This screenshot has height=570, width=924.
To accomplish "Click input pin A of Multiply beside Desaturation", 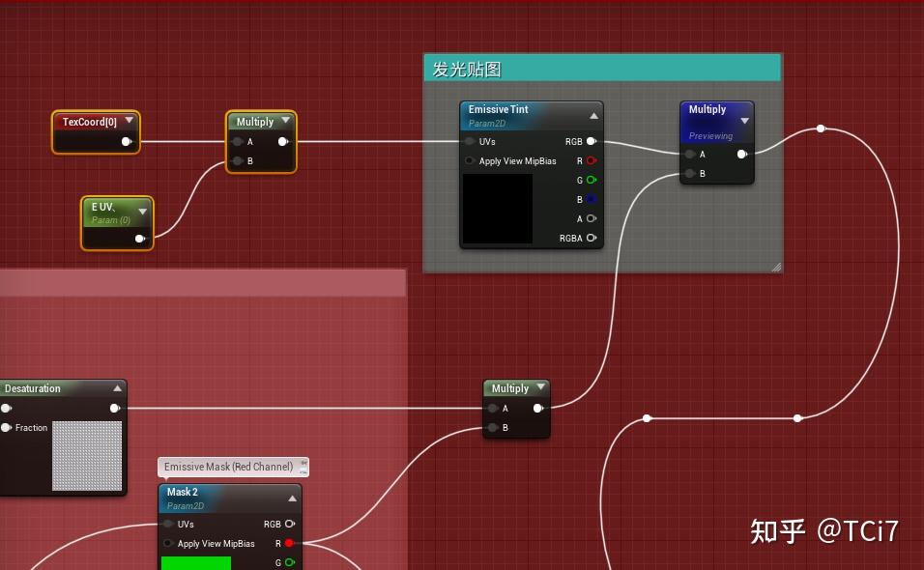I will (493, 408).
